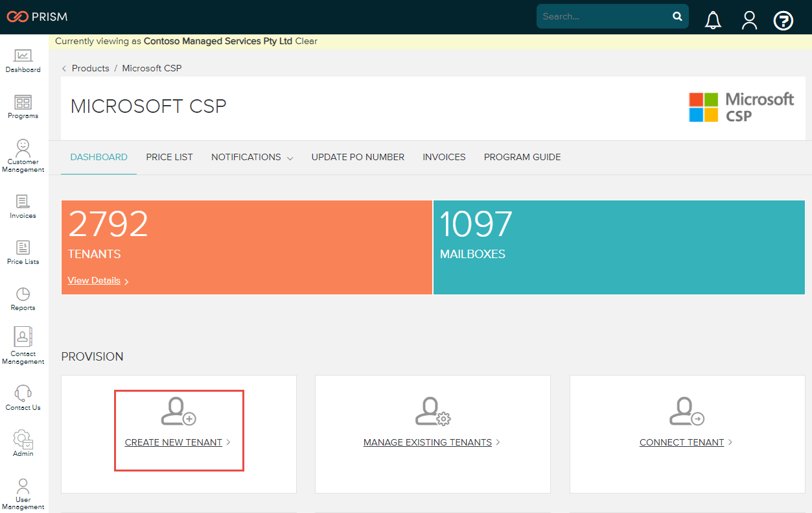Click the Microsoft CSP logo
This screenshot has height=513, width=812.
tap(741, 107)
